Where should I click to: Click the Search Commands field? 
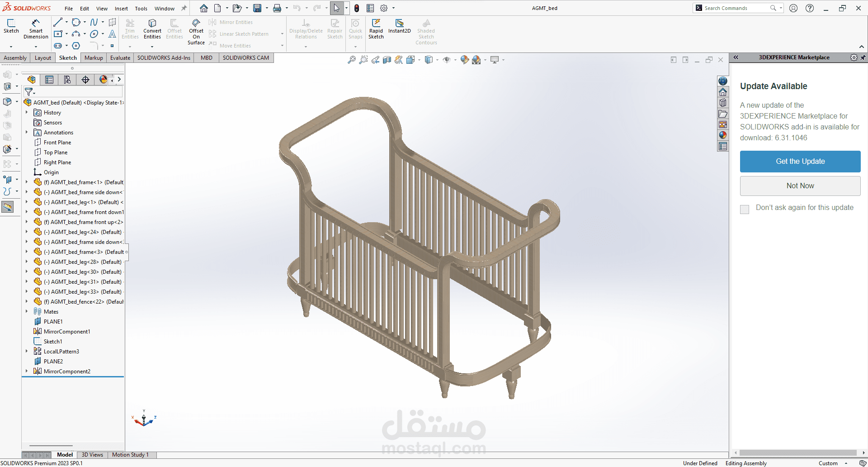pos(737,8)
